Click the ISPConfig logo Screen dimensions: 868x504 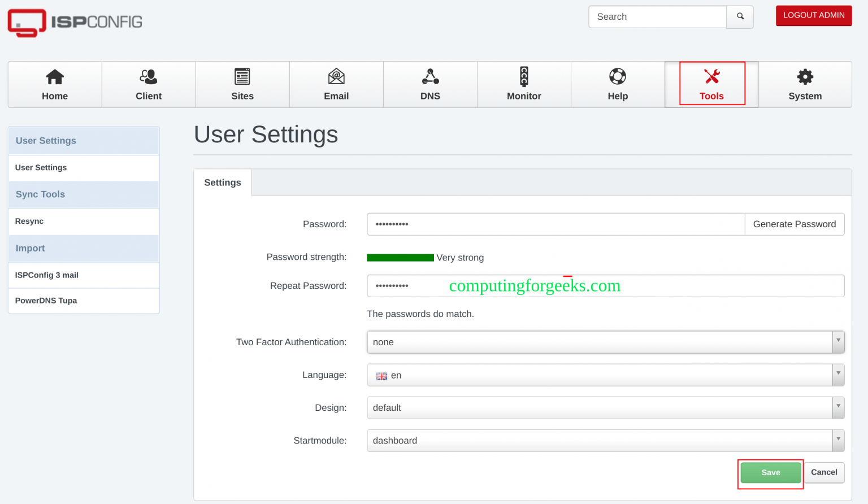[74, 23]
